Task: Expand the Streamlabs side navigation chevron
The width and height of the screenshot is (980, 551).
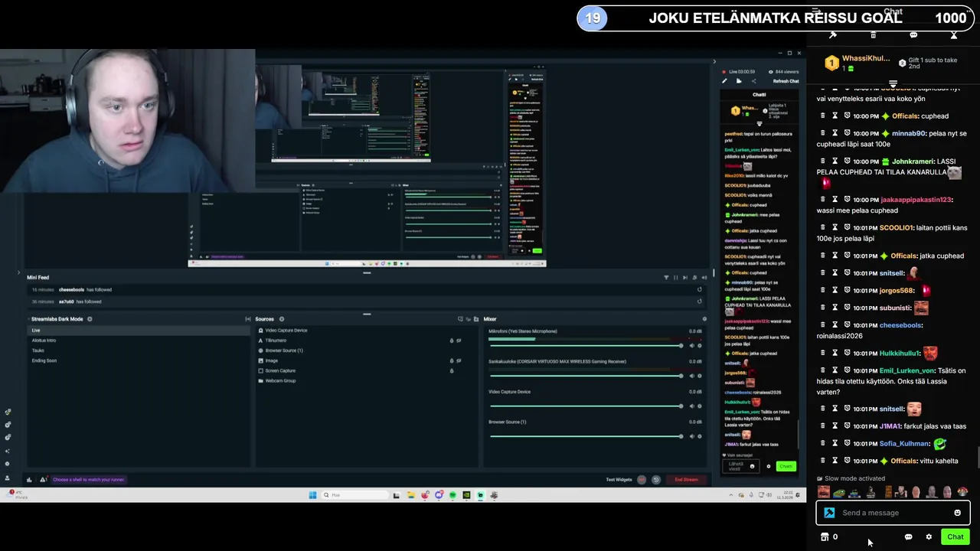Action: pos(18,272)
